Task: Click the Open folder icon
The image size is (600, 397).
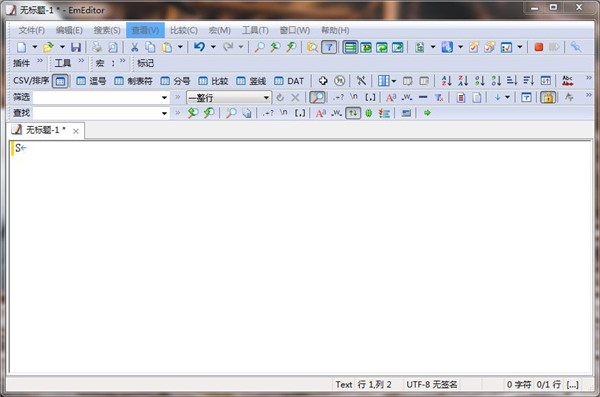Action: 48,47
